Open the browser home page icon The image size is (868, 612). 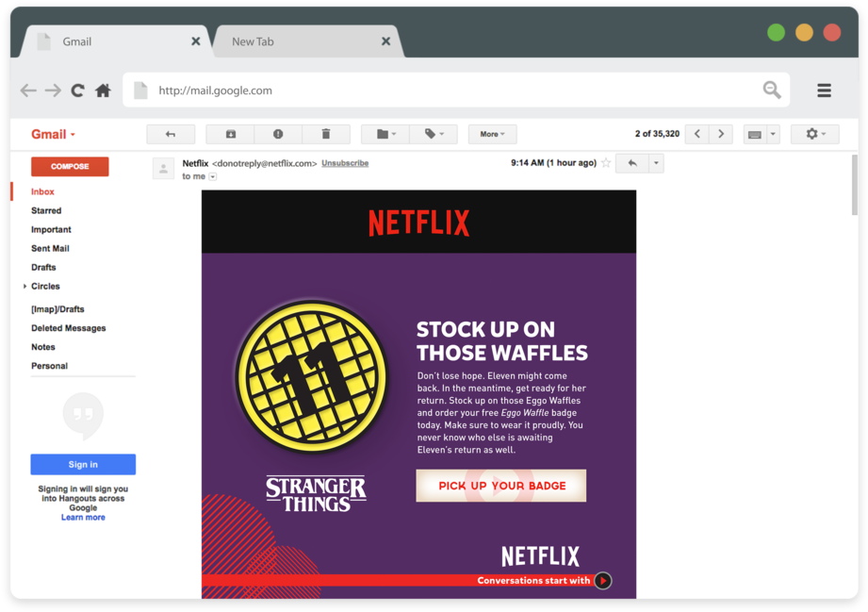click(103, 91)
